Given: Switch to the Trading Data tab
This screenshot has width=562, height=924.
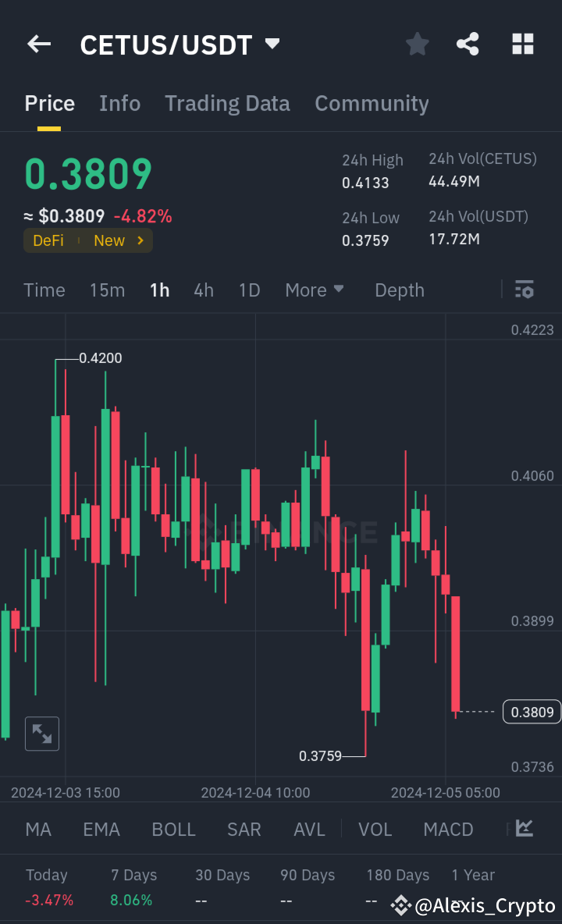Looking at the screenshot, I should point(227,103).
